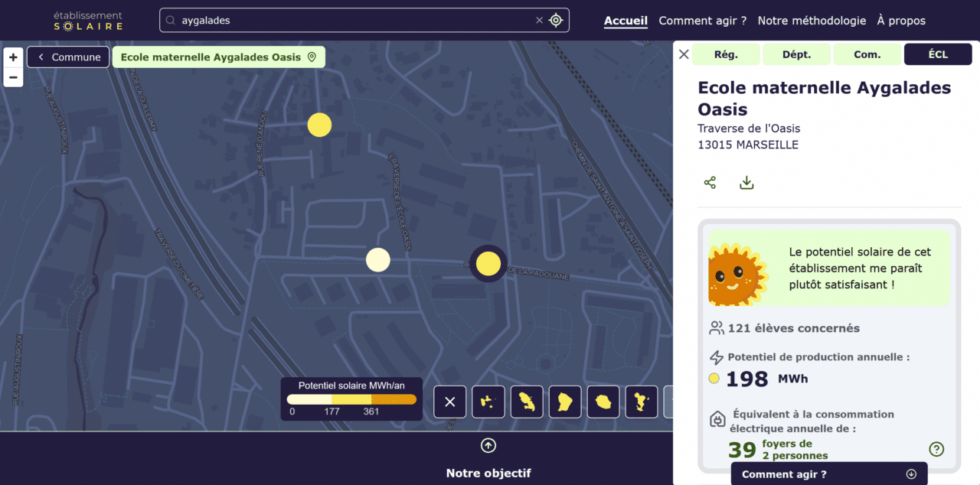Jump to Martinique using its island icon

coord(527,402)
